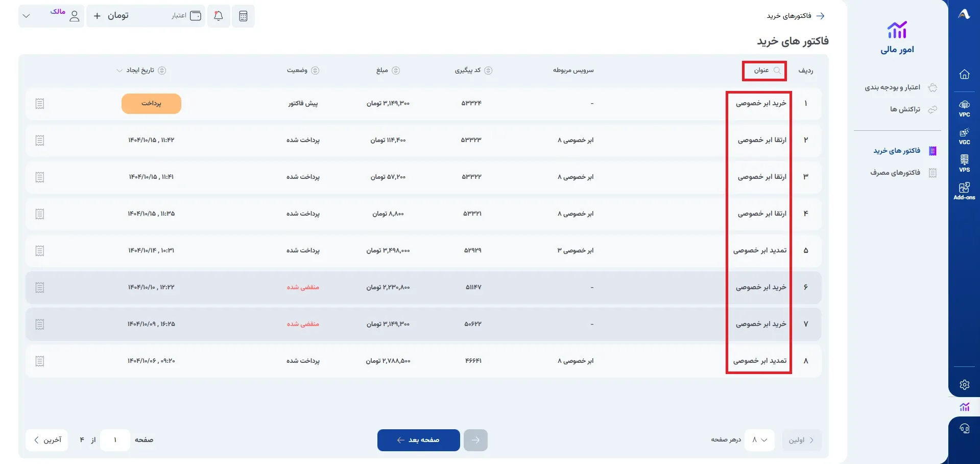
Task: Open Add-ons in the sidebar
Action: [x=964, y=191]
